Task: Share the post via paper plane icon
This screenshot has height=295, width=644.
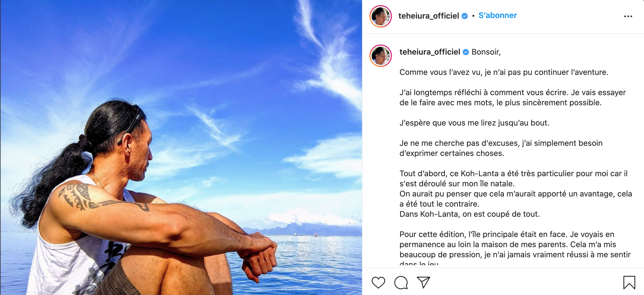Action: tap(423, 283)
